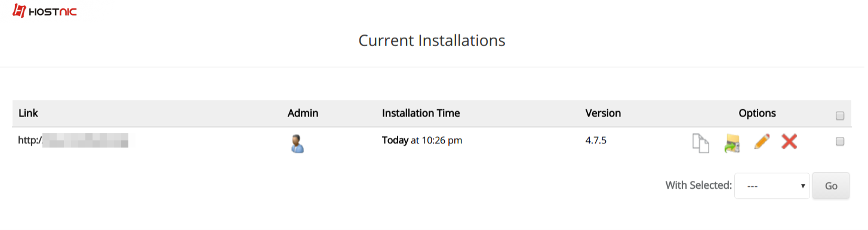
Task: Toggle the select-all checkbox in the header
Action: [840, 116]
